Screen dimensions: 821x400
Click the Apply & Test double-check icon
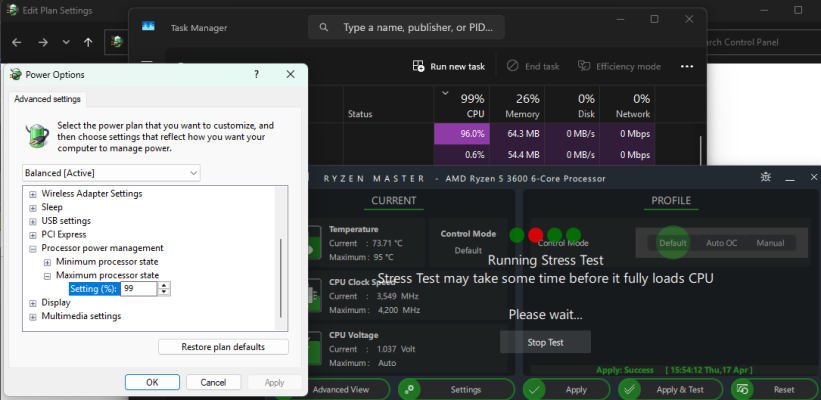[629, 390]
